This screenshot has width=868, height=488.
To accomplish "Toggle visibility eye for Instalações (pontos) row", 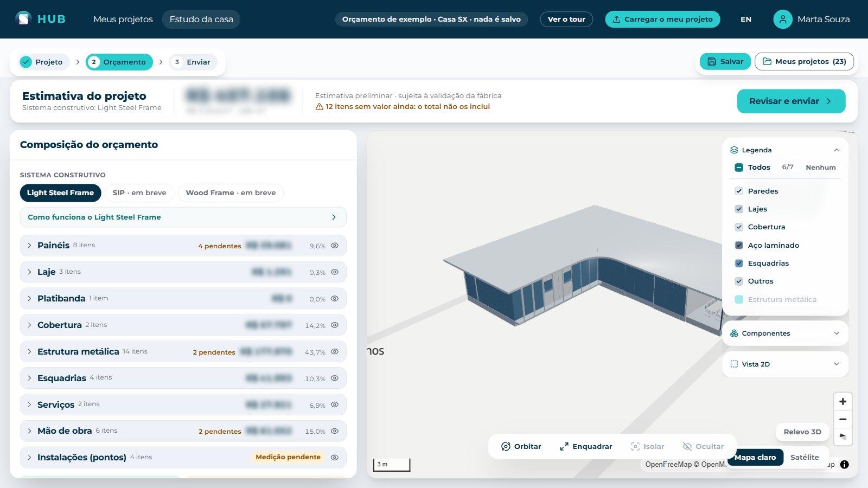I will pyautogui.click(x=335, y=457).
